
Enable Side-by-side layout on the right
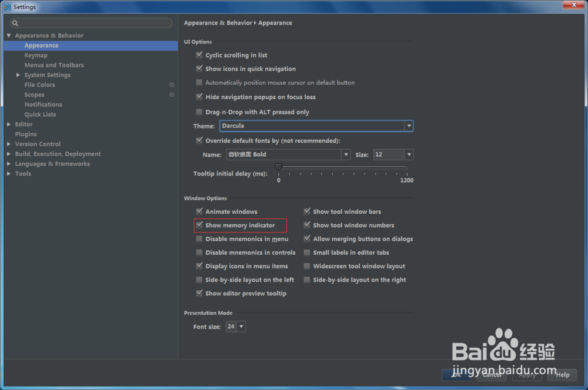tap(307, 280)
